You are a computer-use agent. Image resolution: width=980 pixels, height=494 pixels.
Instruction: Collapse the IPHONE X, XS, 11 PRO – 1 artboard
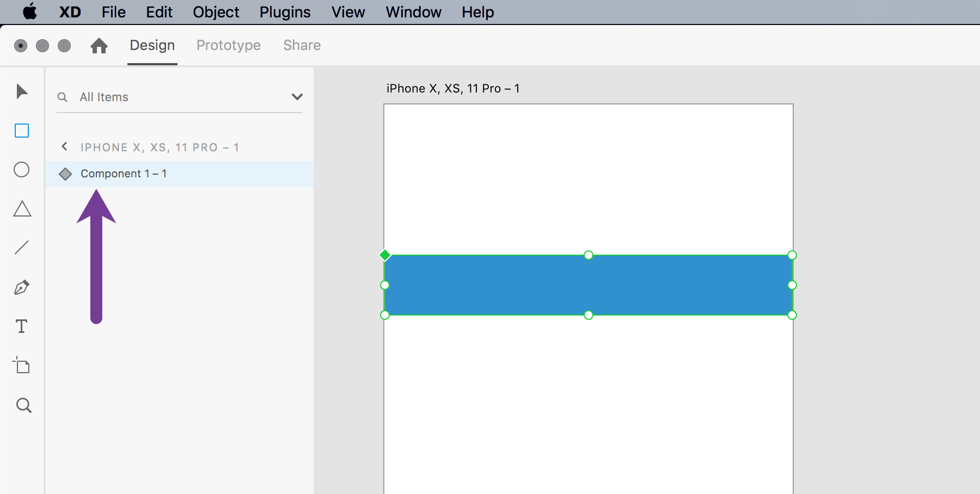click(x=64, y=146)
